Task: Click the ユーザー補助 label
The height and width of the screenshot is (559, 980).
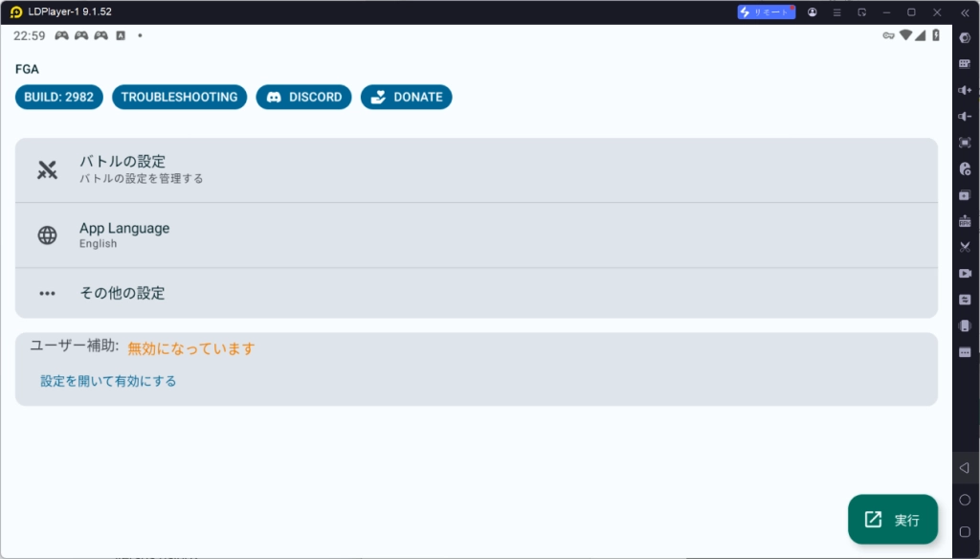Action: click(x=75, y=346)
